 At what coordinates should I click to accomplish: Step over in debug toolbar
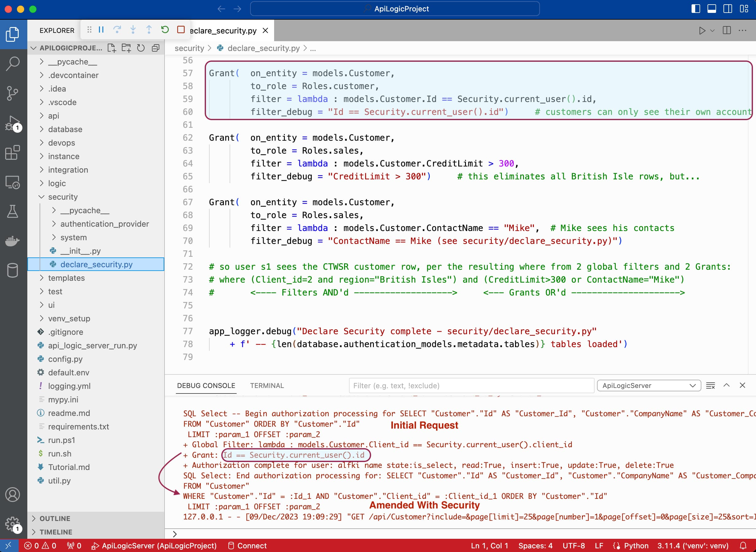click(117, 30)
